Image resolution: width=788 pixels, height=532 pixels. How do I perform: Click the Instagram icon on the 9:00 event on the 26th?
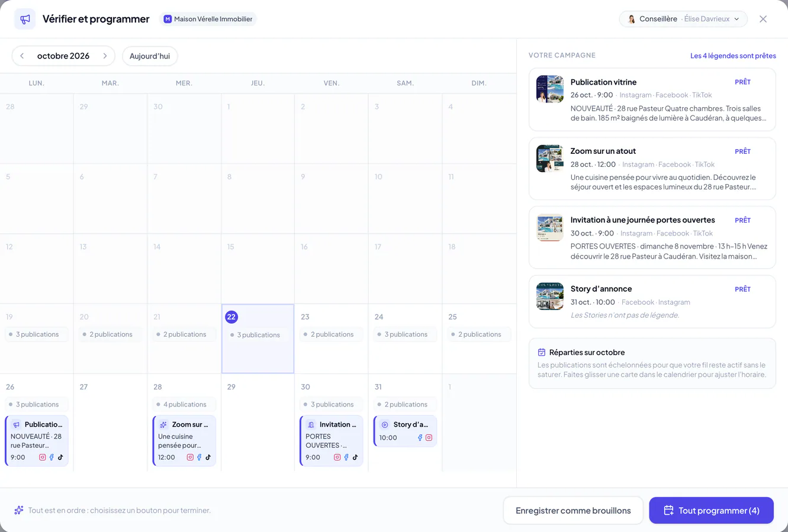(42, 457)
